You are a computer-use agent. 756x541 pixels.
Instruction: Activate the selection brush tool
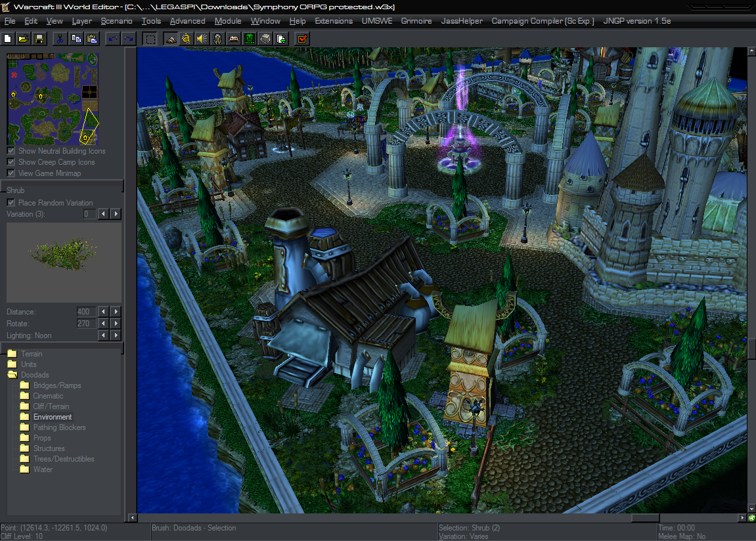pos(150,39)
